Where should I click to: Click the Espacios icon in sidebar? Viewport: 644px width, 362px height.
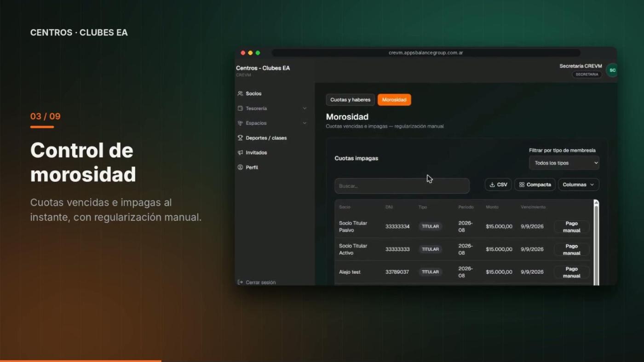tap(240, 123)
